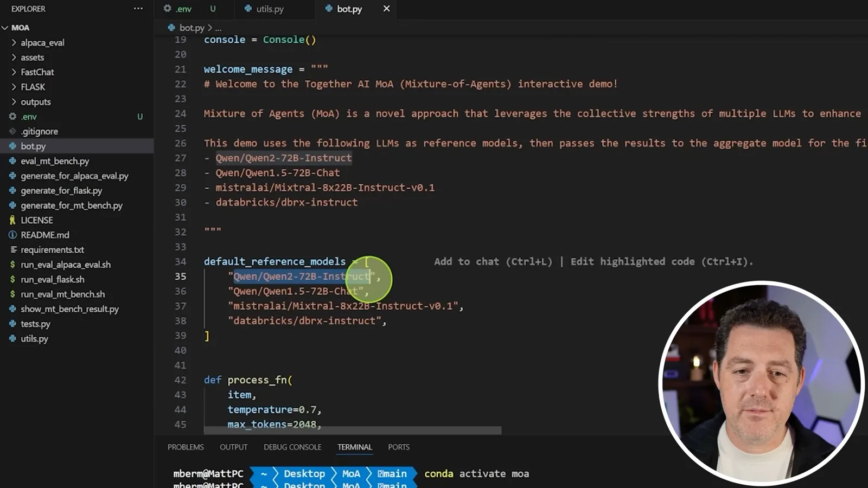This screenshot has width=868, height=488.
Task: Open the PORTS panel tab
Action: [399, 447]
